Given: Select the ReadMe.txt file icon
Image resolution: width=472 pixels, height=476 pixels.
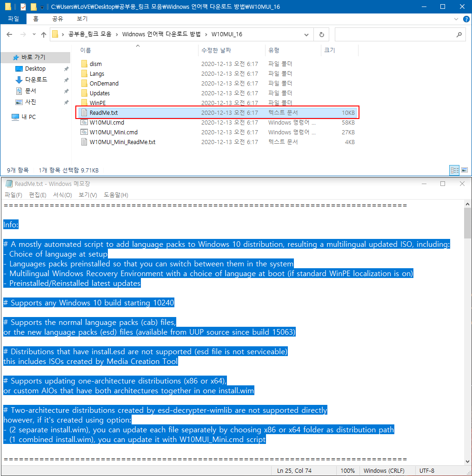Looking at the screenshot, I should [x=84, y=112].
